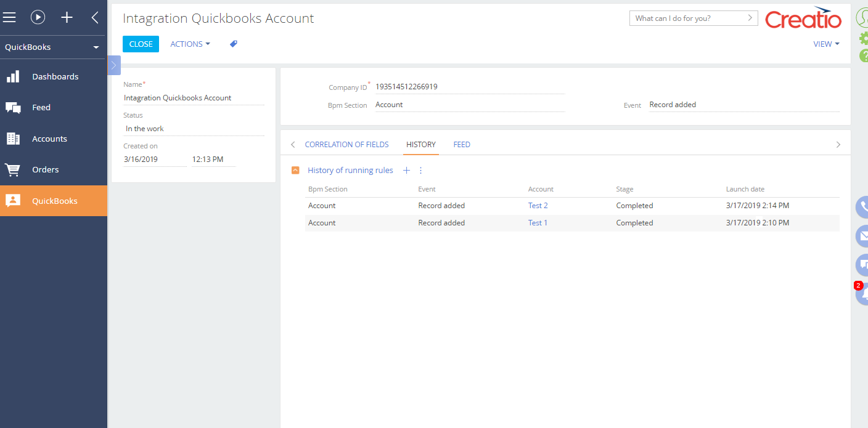Start a business process with the run button
This screenshot has height=428, width=868.
click(38, 17)
